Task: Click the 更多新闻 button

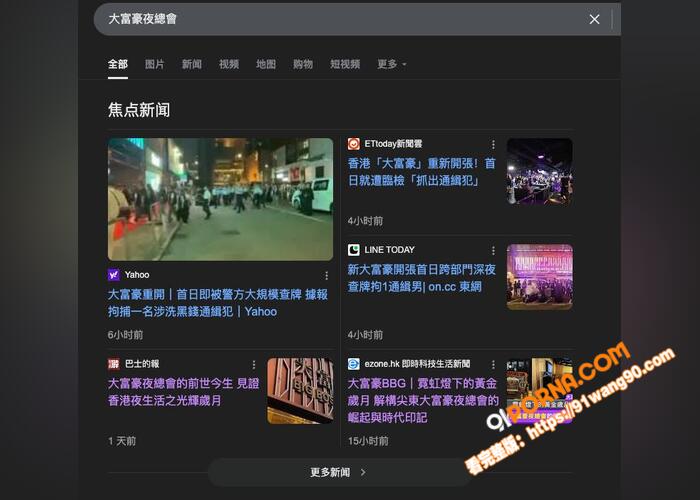Action: point(338,472)
